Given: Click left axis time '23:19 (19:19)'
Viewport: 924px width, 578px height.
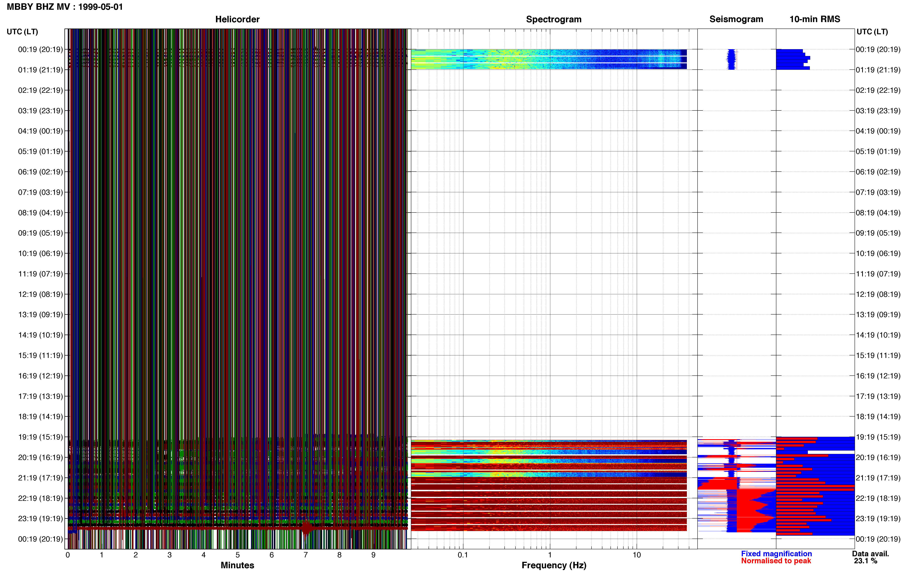Looking at the screenshot, I should 41,519.
